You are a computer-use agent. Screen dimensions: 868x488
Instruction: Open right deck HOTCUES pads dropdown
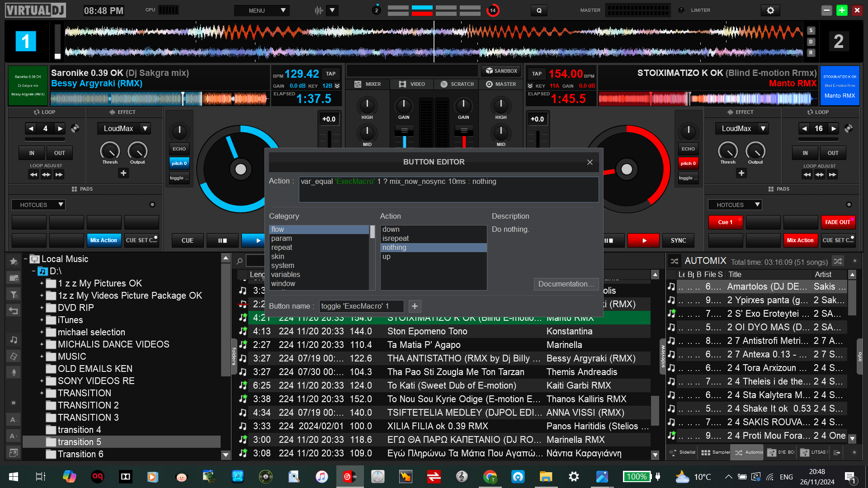click(x=735, y=205)
